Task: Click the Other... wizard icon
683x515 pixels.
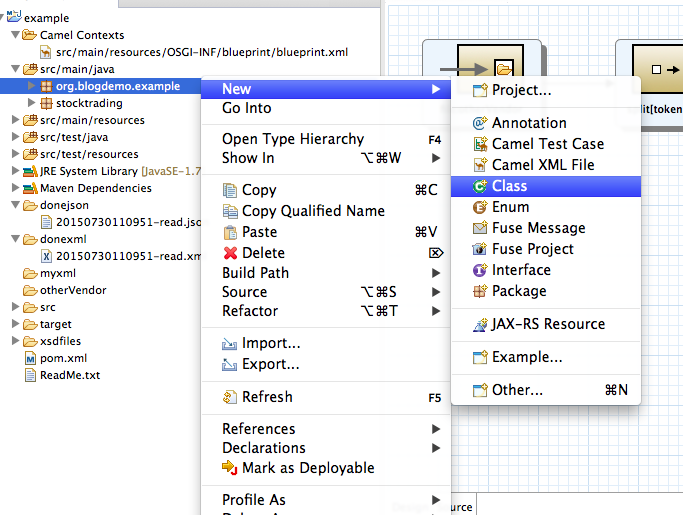Action: tap(480, 390)
